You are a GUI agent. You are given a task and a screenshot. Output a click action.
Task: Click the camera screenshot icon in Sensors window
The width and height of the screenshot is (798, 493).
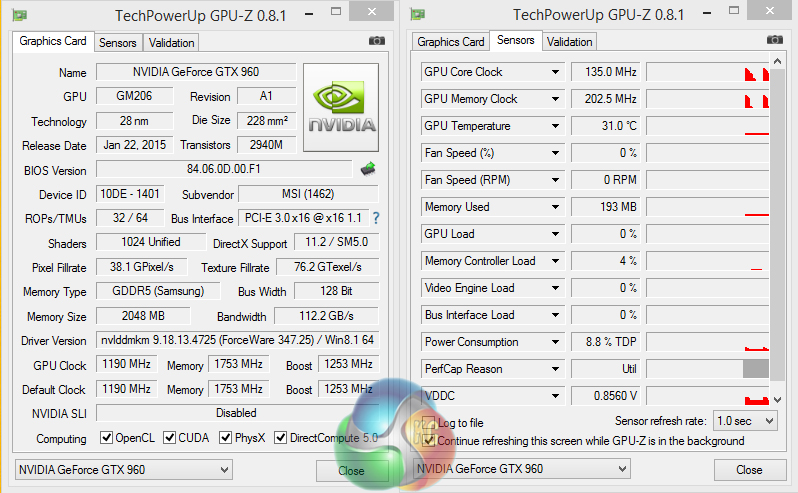pos(775,40)
